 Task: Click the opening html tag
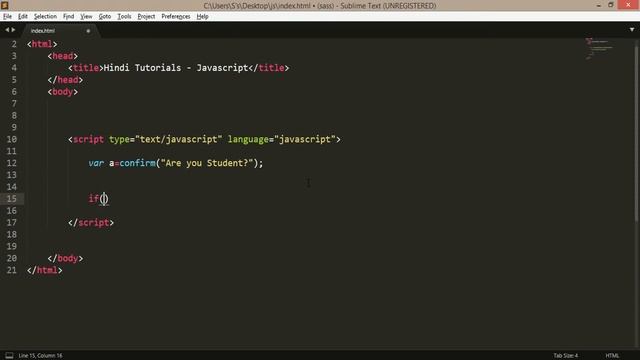click(42, 44)
